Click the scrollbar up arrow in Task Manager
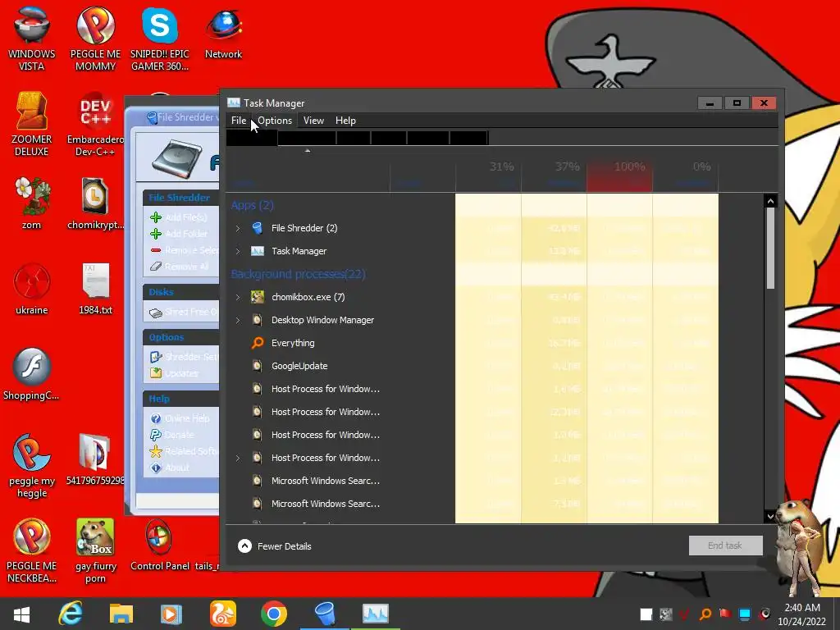 770,202
